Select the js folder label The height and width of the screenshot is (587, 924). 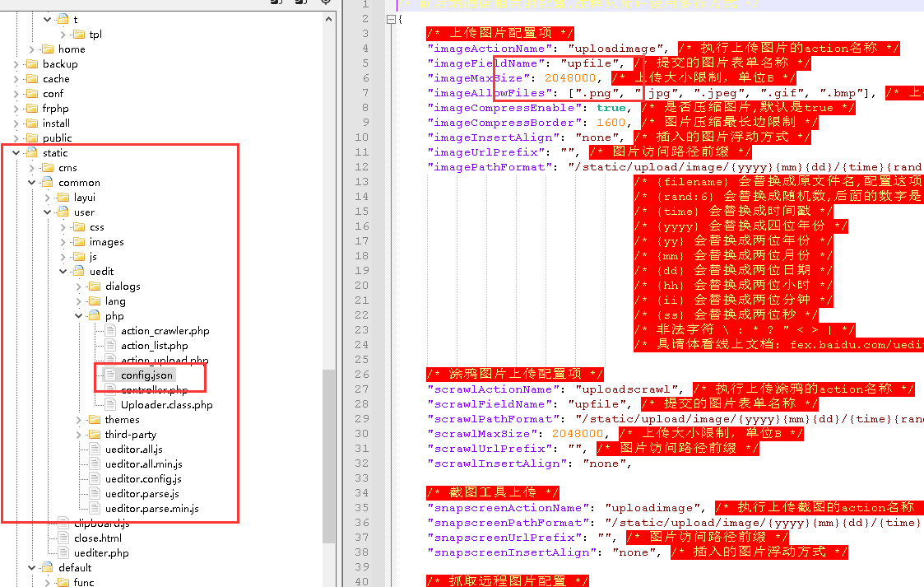[92, 256]
